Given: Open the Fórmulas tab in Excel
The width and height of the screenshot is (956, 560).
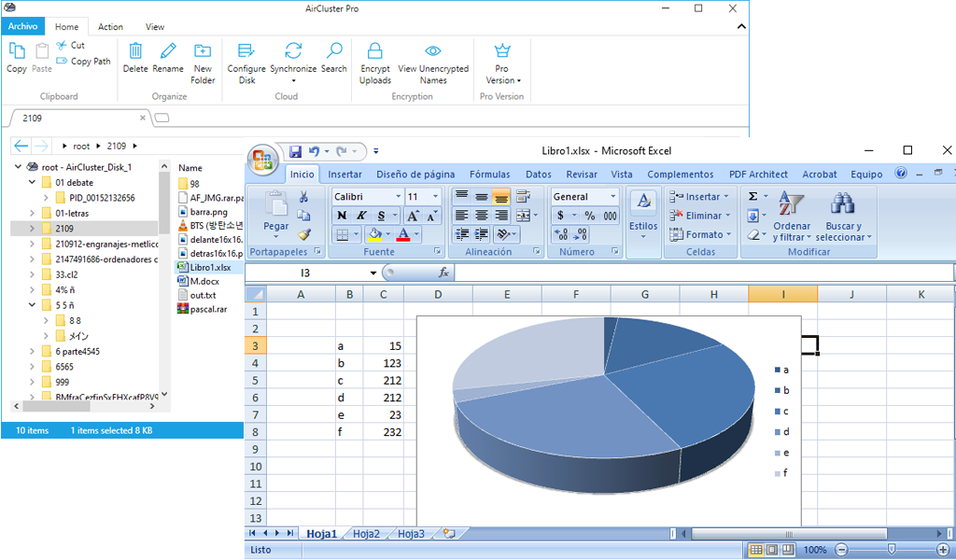Looking at the screenshot, I should 489,175.
